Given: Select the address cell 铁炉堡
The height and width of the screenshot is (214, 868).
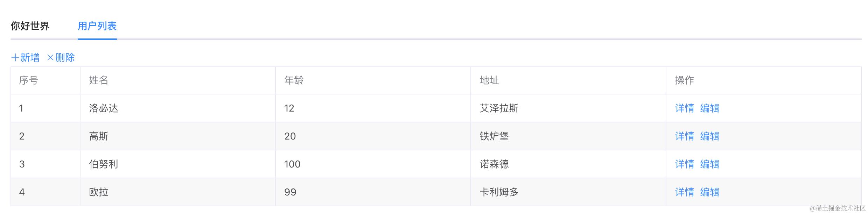Looking at the screenshot, I should coord(494,136).
